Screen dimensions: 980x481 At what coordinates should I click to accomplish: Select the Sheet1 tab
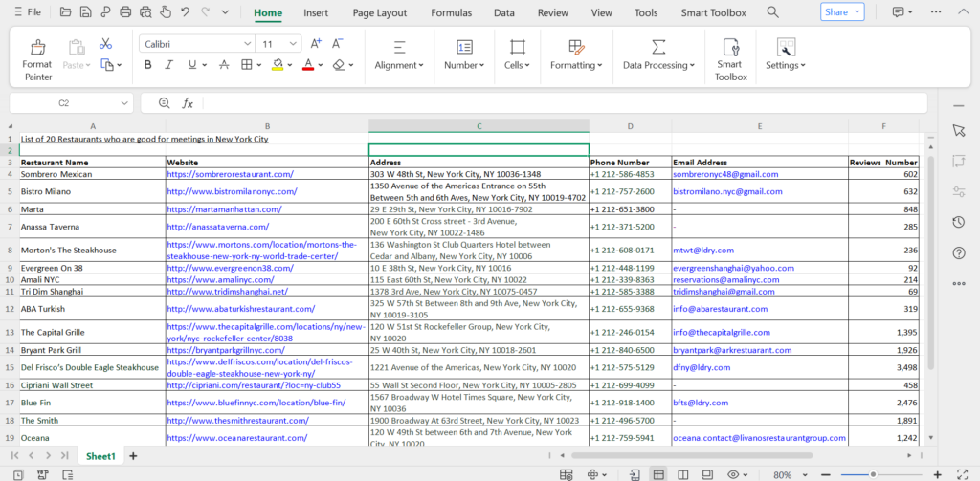point(101,456)
